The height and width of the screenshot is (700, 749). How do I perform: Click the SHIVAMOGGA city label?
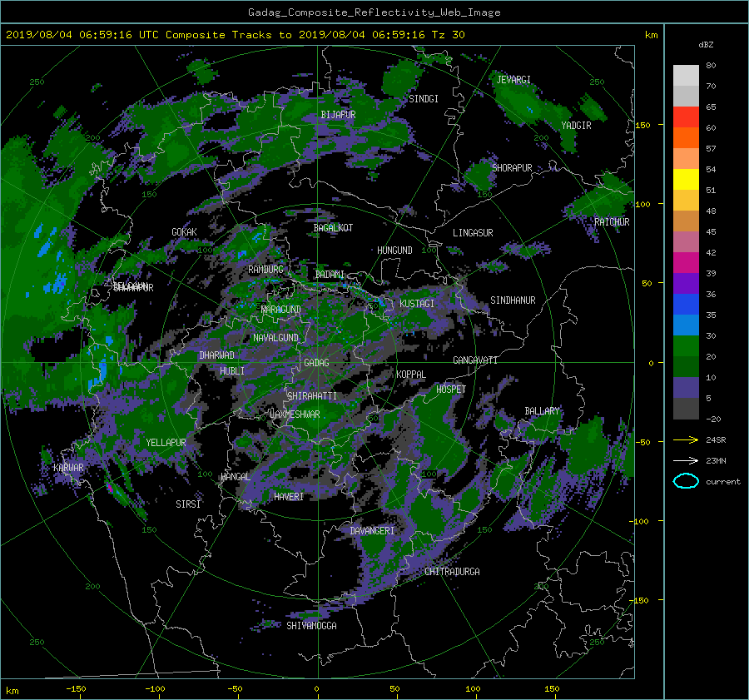311,625
